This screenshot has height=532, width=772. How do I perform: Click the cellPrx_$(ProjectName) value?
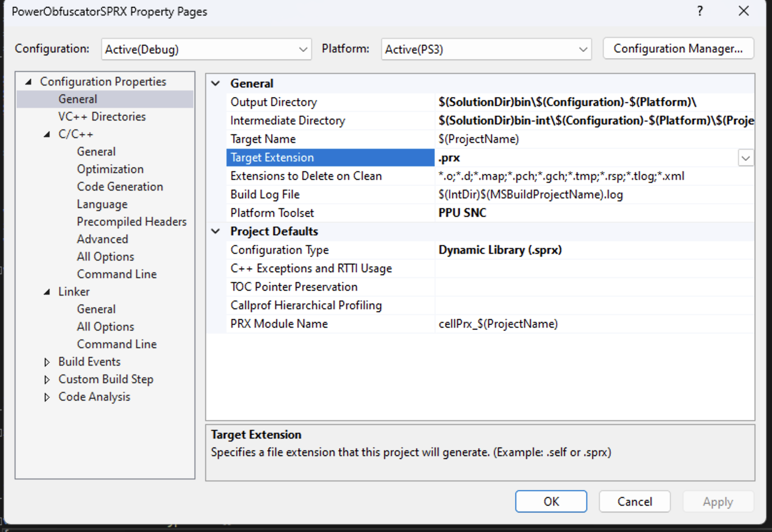tap(498, 324)
